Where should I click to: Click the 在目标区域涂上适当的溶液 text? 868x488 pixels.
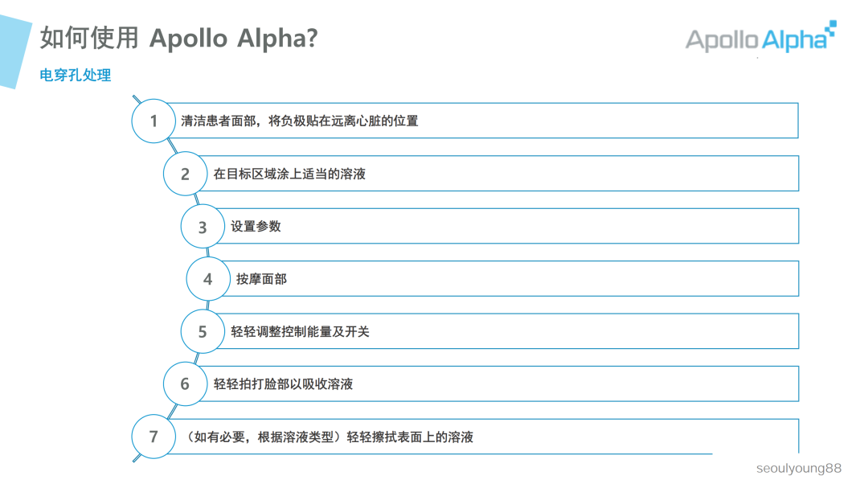click(x=289, y=174)
